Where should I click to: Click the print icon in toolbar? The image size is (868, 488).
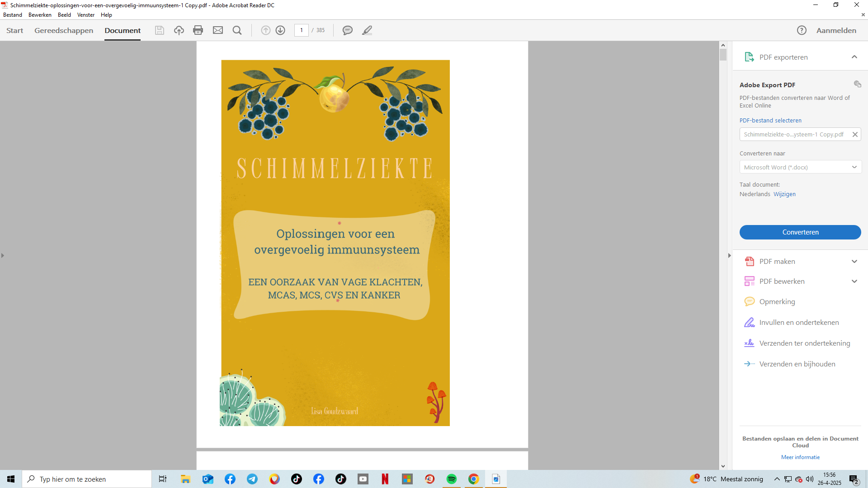[x=198, y=30]
